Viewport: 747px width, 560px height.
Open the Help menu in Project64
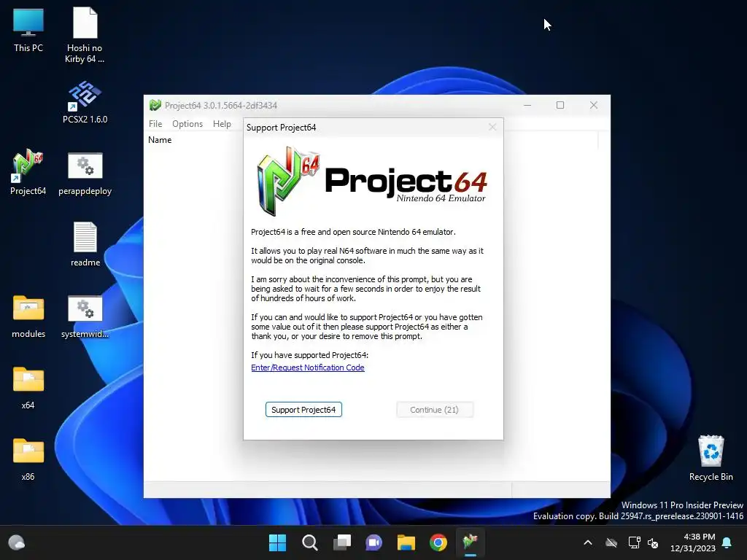pos(222,124)
